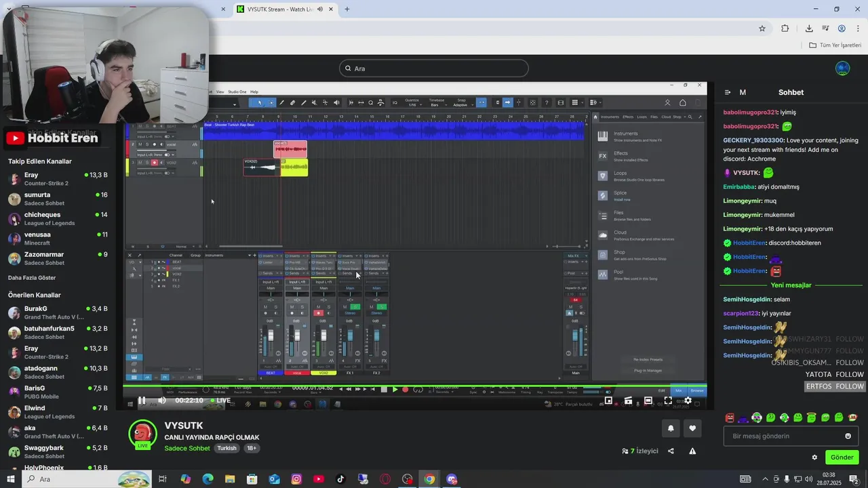Send the chat message with Gönder
This screenshot has height=488, width=868.
pyautogui.click(x=842, y=457)
